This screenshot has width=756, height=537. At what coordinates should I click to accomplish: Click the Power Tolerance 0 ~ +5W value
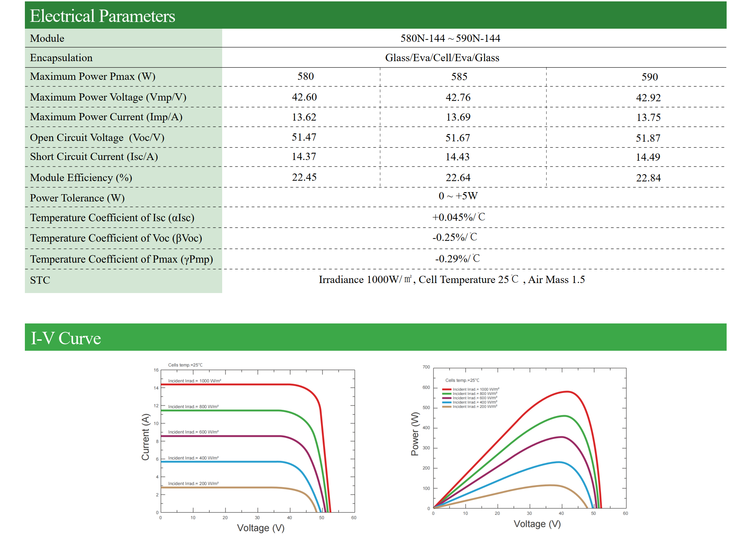458,196
